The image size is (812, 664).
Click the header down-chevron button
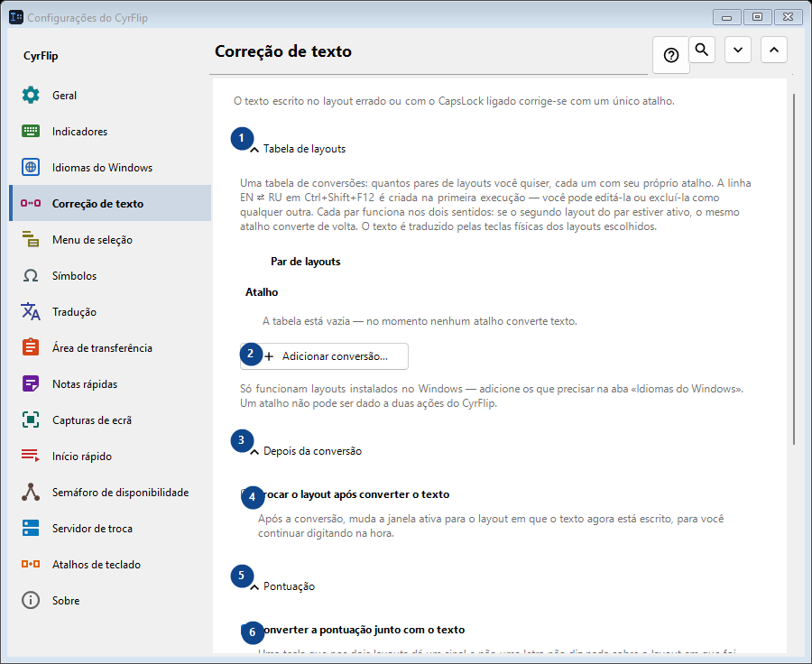(738, 50)
